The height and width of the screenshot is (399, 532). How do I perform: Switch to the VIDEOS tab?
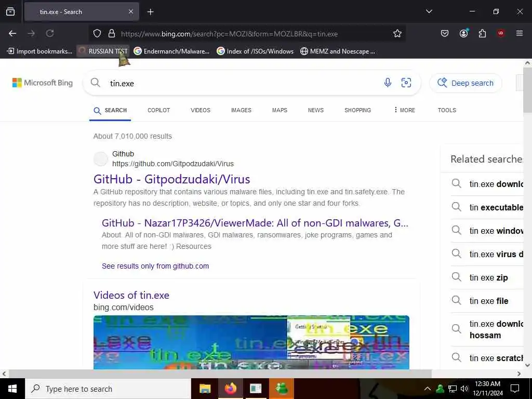click(201, 110)
